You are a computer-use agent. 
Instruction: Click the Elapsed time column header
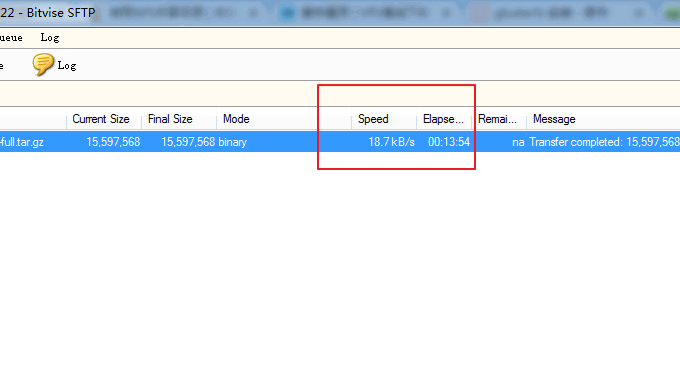pos(444,119)
